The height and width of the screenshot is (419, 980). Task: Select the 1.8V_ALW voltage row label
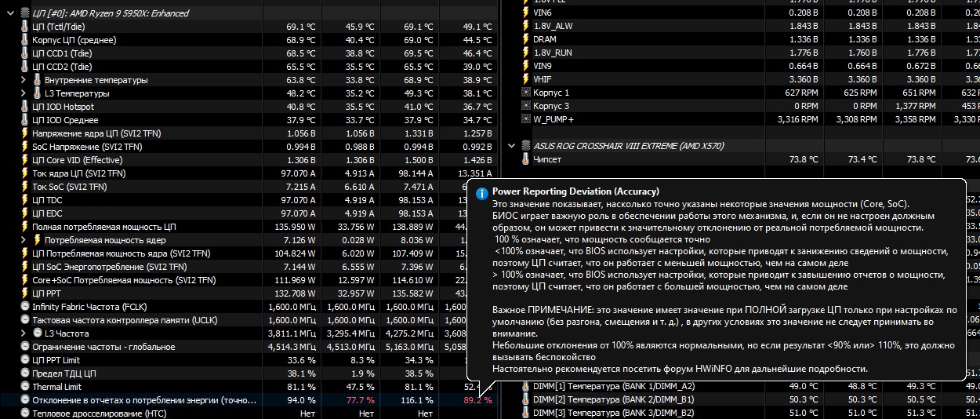click(553, 26)
